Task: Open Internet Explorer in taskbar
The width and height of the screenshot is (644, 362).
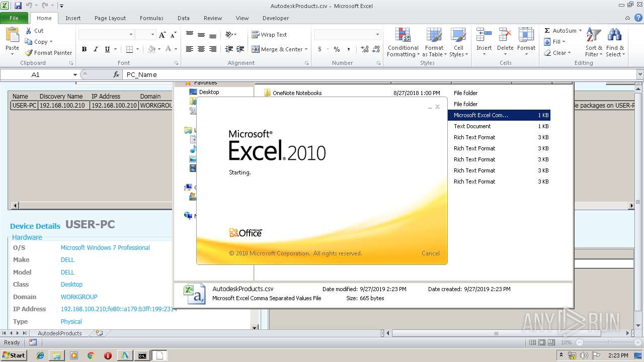Action: (40, 355)
